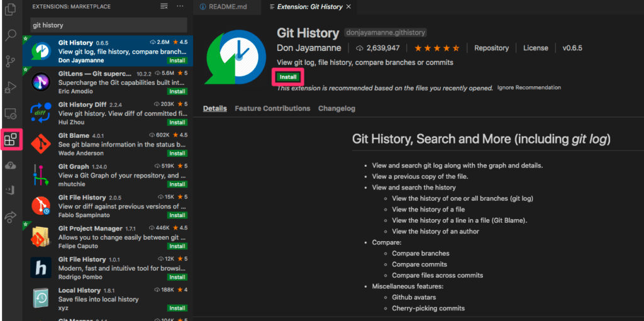The width and height of the screenshot is (644, 321).
Task: Select the Extension: Git History tab
Action: [311, 7]
